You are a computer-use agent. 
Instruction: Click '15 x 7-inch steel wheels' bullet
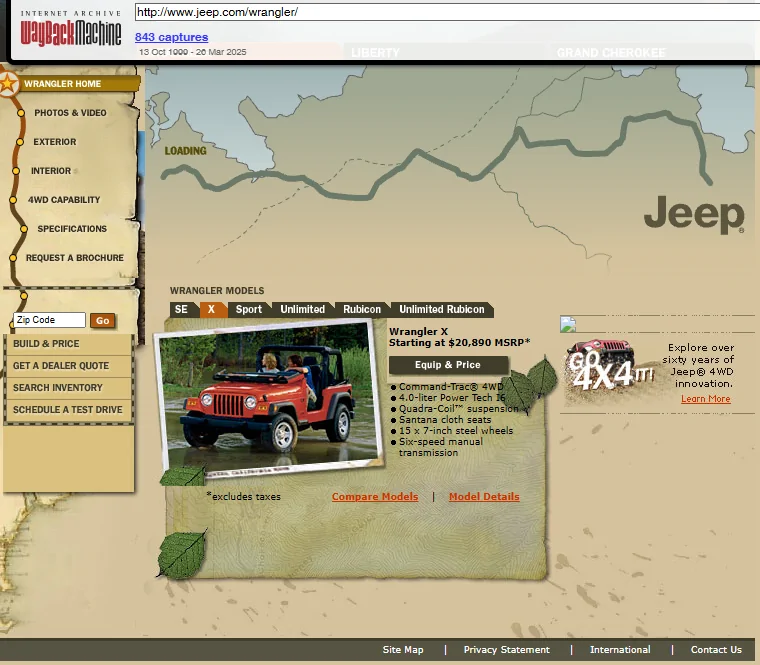(x=456, y=431)
